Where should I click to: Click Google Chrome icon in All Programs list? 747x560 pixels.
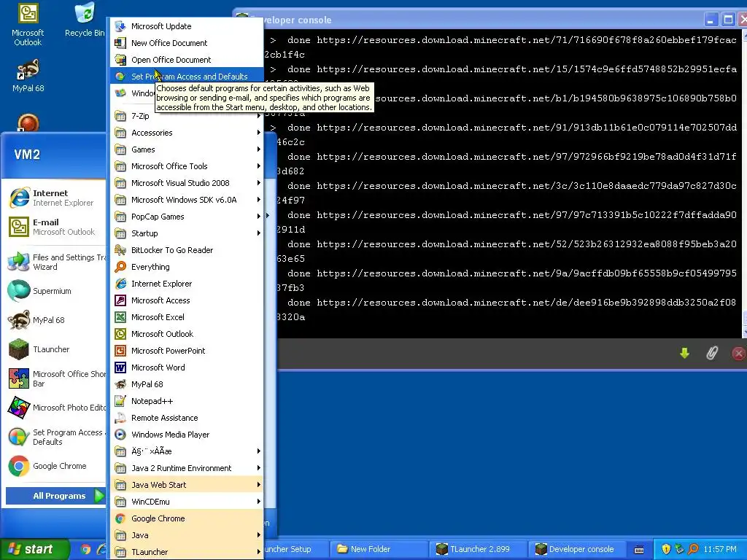[x=120, y=518]
